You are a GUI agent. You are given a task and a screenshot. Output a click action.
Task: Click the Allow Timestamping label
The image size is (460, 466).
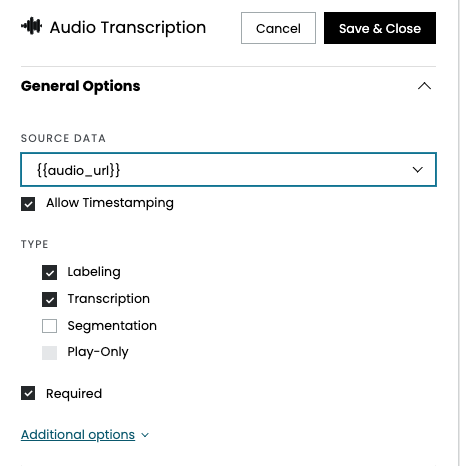click(110, 203)
